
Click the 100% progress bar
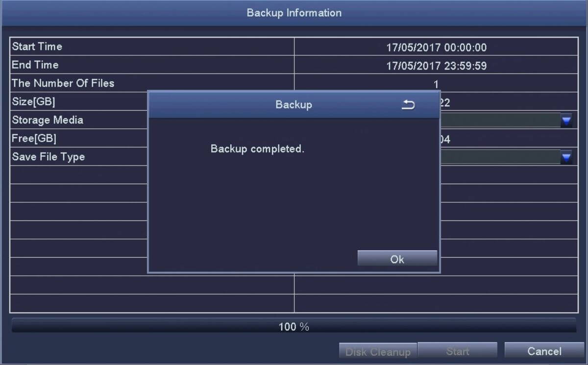click(x=294, y=326)
